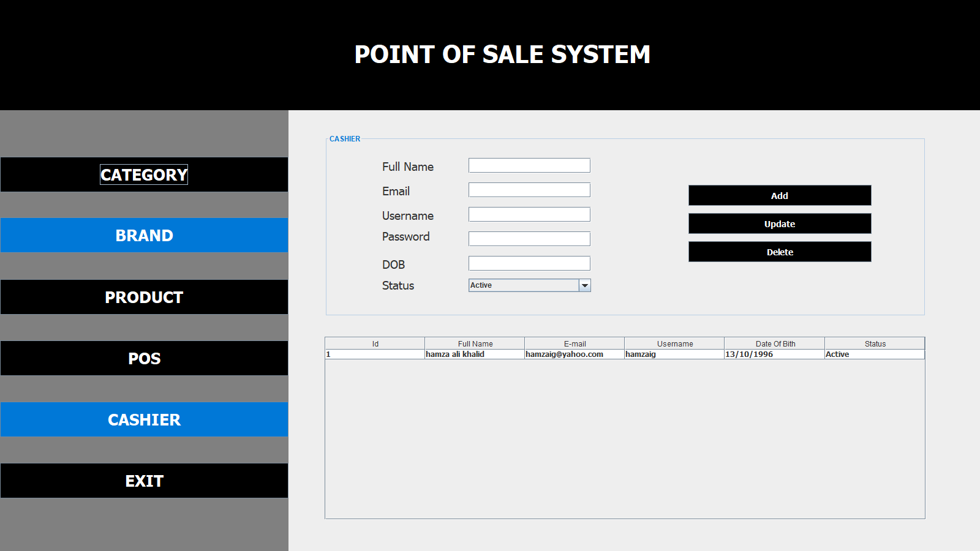Image resolution: width=980 pixels, height=551 pixels.
Task: Click the Full Name column header
Action: tap(475, 343)
